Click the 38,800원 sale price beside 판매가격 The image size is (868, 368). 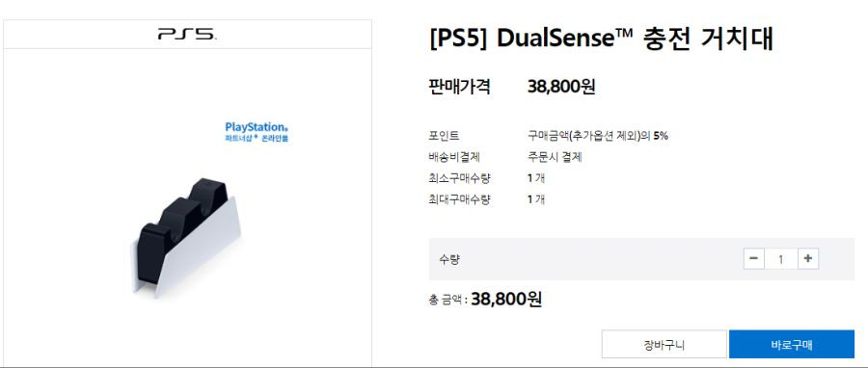(561, 87)
